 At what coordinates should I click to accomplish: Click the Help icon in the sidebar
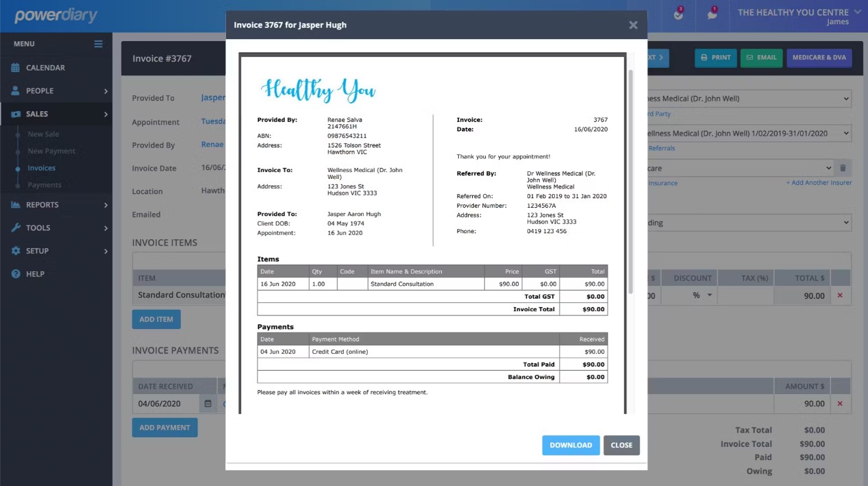tap(15, 274)
